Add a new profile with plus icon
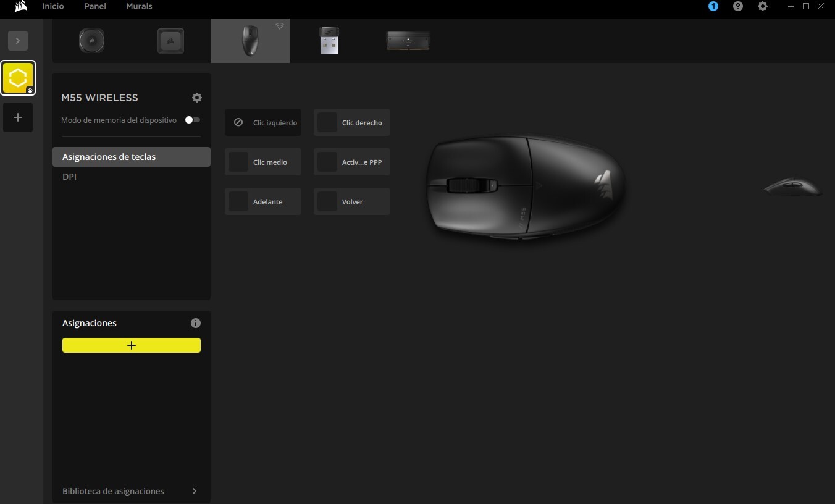835x504 pixels. 18,117
